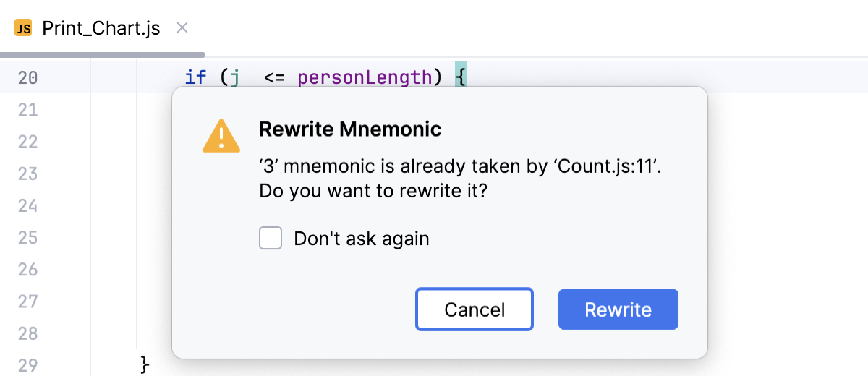868x376 pixels.
Task: Confirm with the Rewrite button
Action: [618, 309]
